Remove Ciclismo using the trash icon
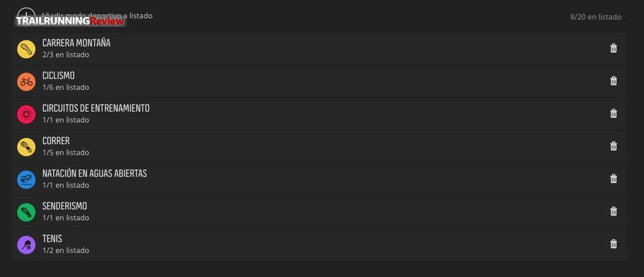644x277 pixels. point(613,81)
